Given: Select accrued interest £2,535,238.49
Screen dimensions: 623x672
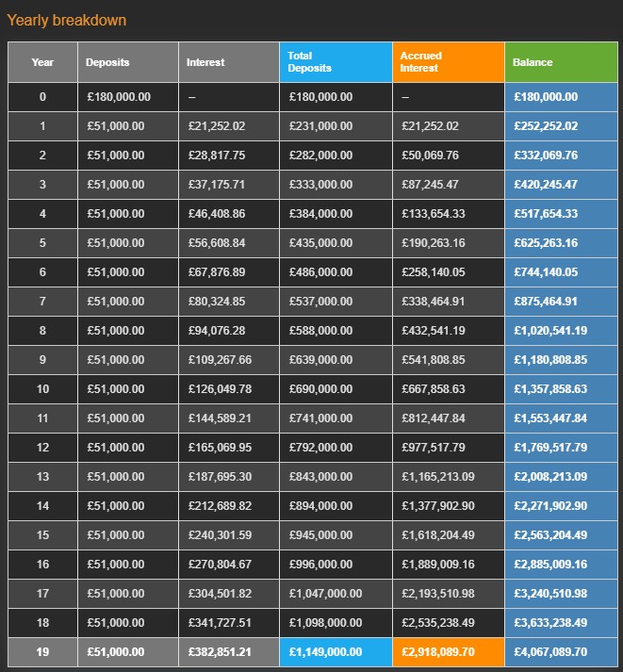Looking at the screenshot, I should 438,623.
